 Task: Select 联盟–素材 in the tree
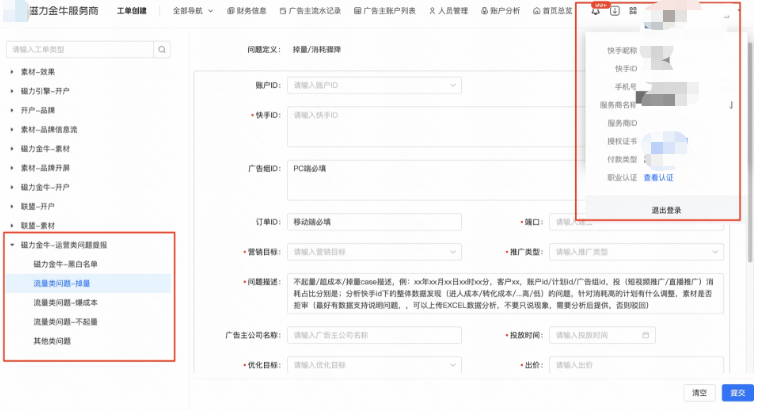37,226
